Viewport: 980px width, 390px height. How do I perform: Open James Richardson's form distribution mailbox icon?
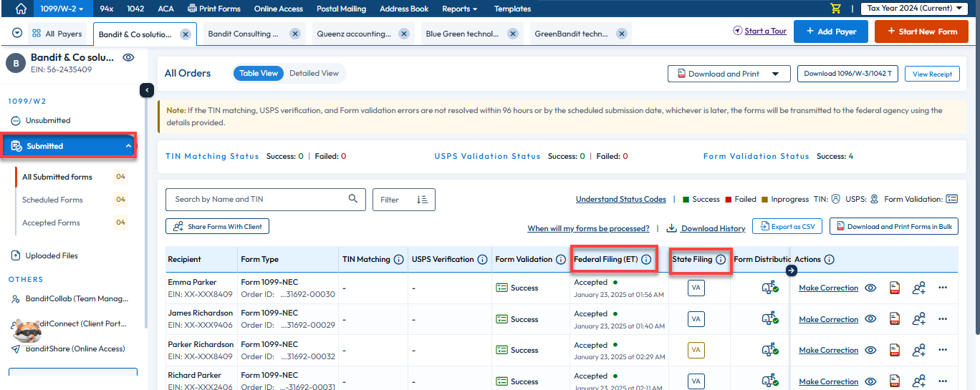coord(770,319)
